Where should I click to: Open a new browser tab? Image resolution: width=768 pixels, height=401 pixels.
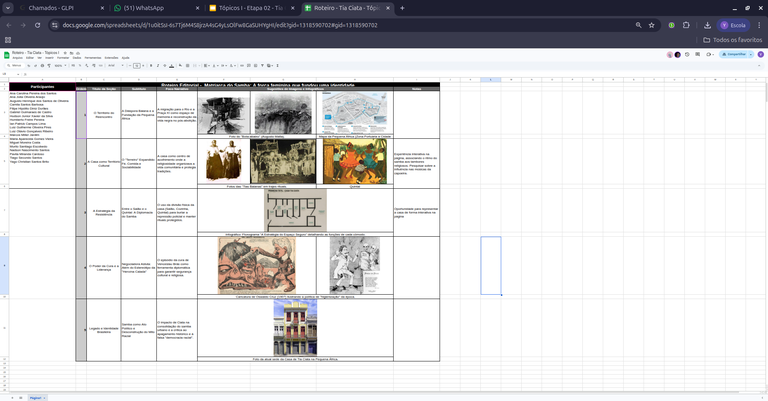pyautogui.click(x=402, y=8)
